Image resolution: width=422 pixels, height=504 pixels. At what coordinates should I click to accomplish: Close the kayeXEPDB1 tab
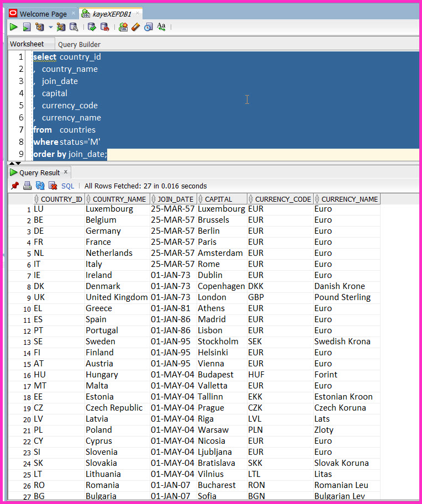tap(138, 13)
